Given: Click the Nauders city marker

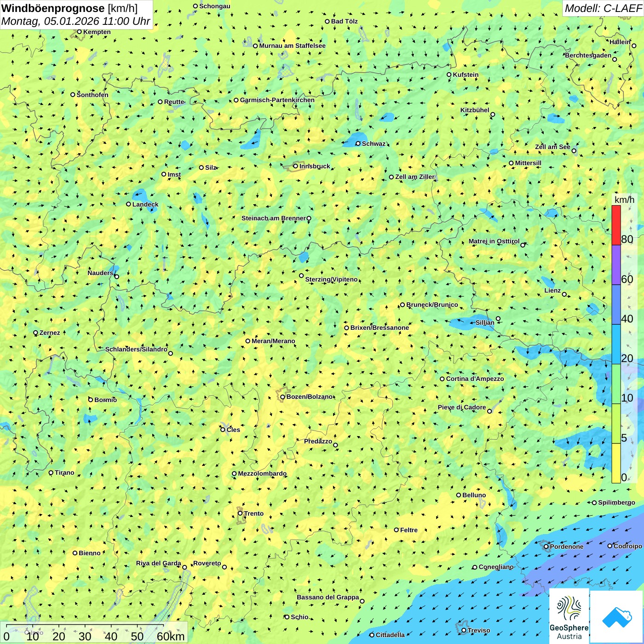Looking at the screenshot, I should 116,276.
